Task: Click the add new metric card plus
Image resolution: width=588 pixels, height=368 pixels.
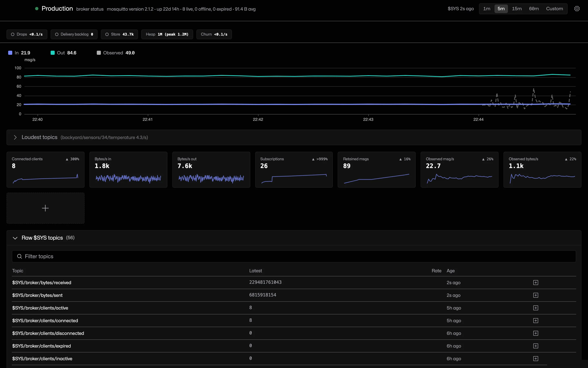Action: coord(46,208)
